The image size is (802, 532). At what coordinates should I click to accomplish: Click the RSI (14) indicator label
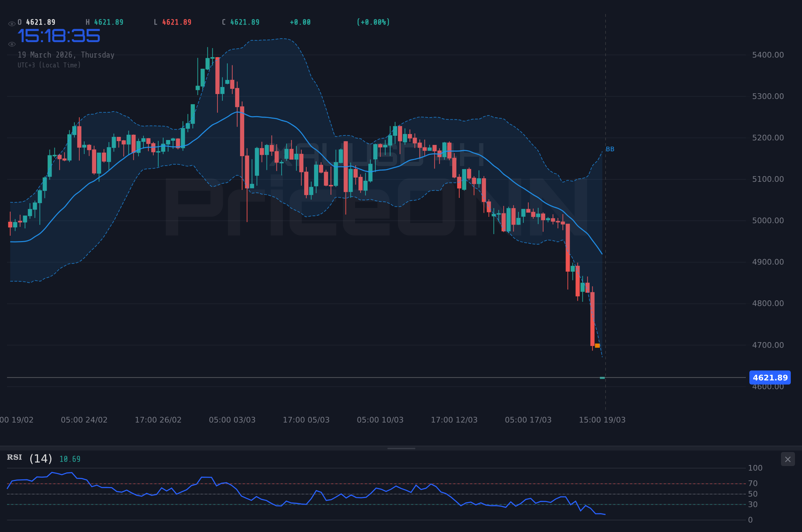28,458
